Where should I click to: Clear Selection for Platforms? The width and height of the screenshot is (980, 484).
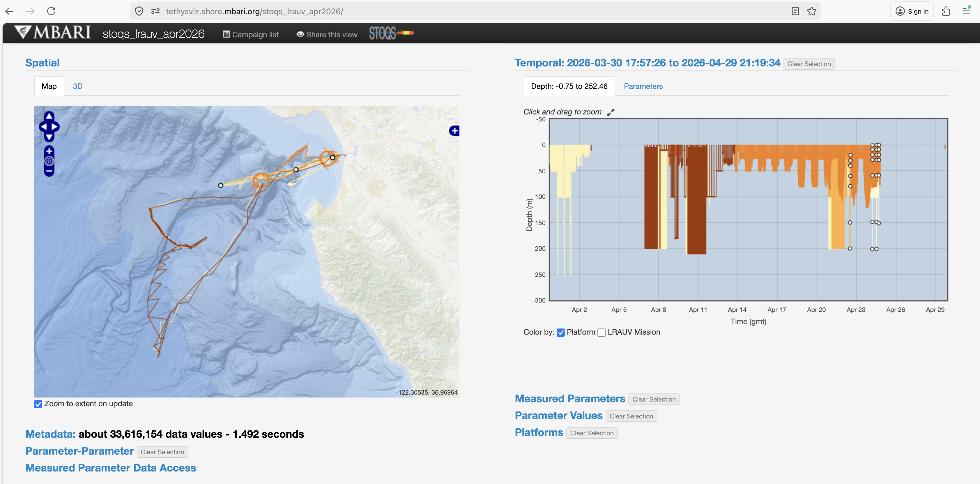pyautogui.click(x=592, y=433)
